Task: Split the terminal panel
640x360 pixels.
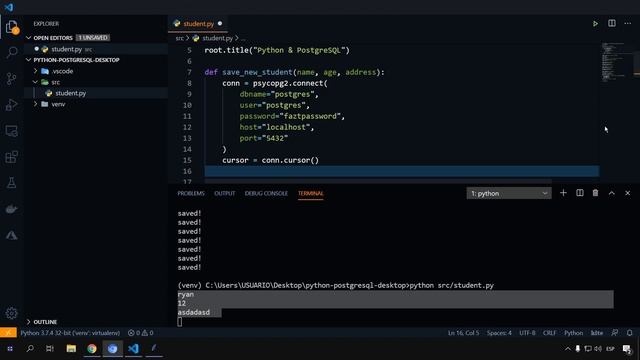Action: (x=580, y=193)
